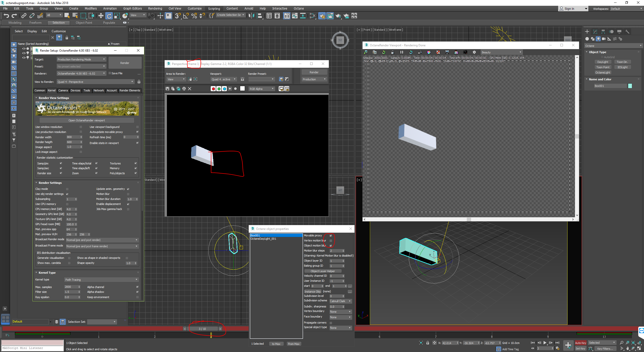
Task: Select the Move transform tool
Action: click(101, 16)
